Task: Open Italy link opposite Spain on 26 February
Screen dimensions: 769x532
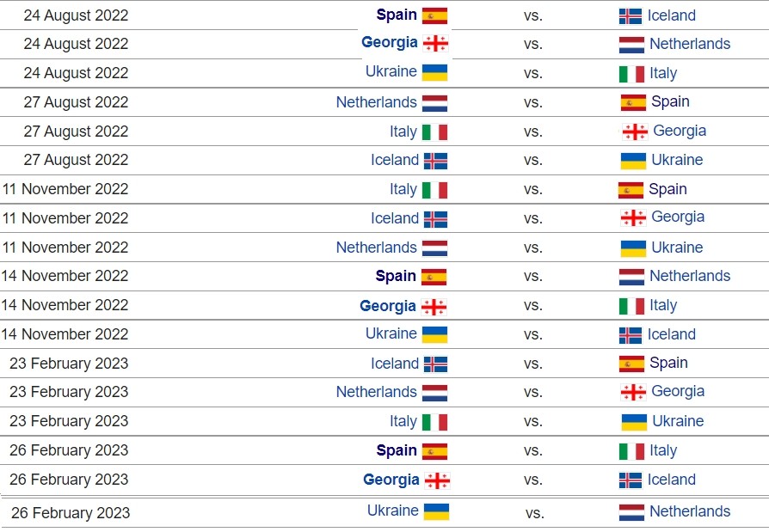Action: point(663,450)
